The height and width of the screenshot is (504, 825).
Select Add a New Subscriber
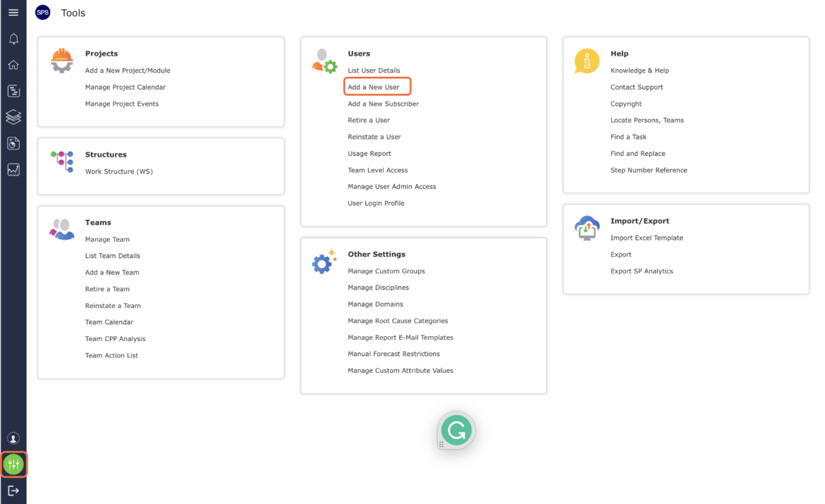384,104
